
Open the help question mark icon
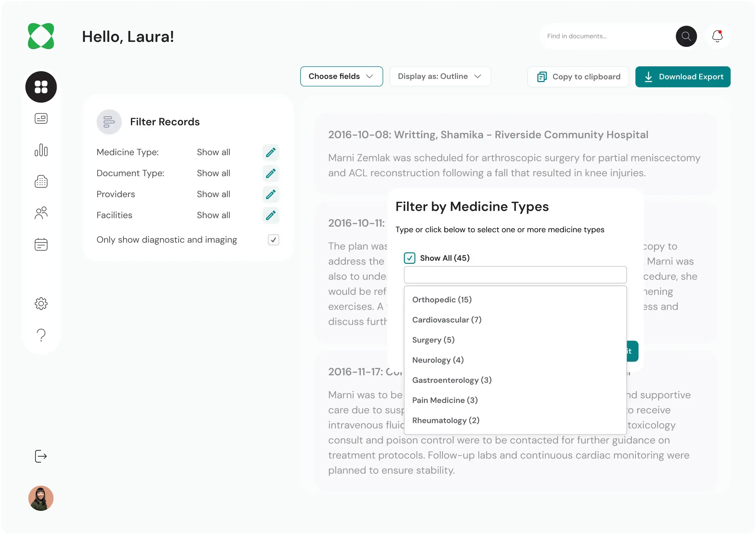41,335
